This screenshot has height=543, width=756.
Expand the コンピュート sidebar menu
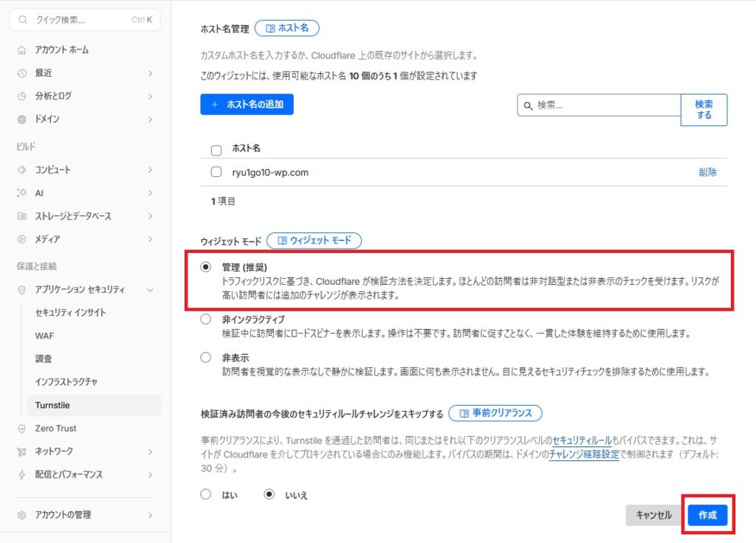click(150, 170)
